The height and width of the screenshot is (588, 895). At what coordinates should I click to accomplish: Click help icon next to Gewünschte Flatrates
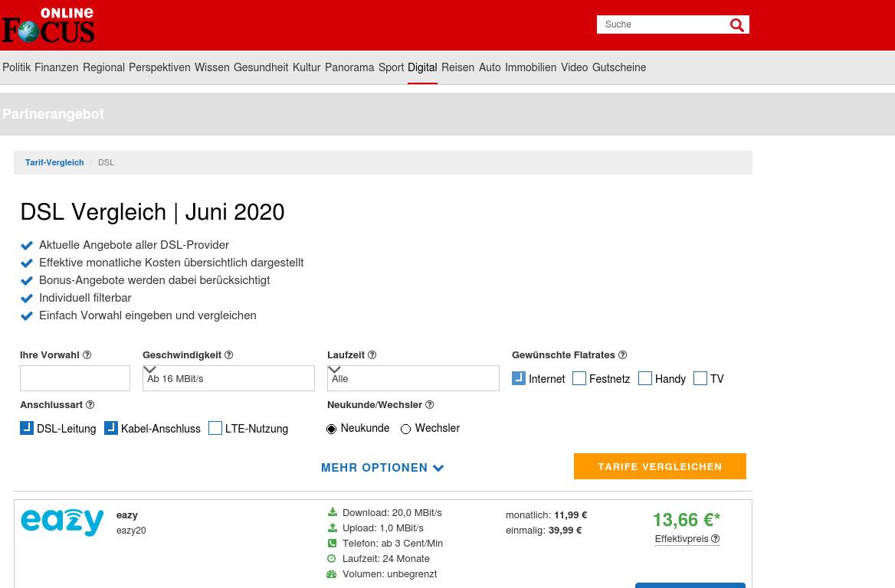(622, 355)
